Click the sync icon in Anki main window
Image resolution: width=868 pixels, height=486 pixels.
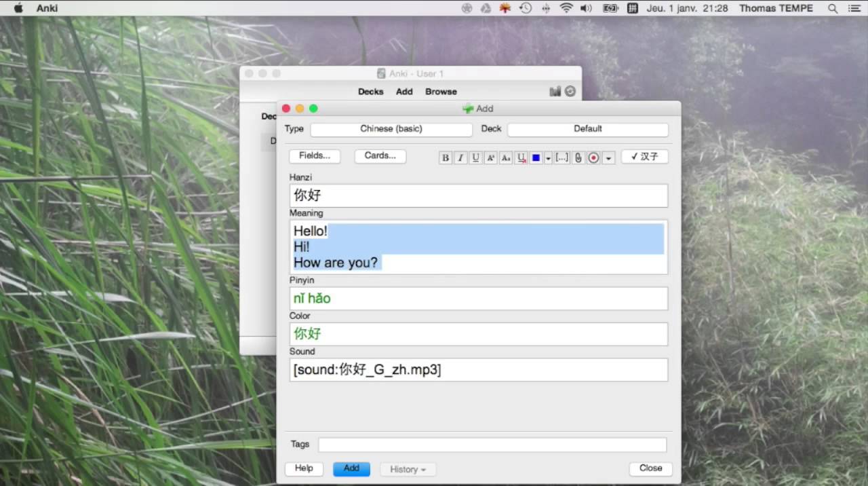(x=570, y=91)
